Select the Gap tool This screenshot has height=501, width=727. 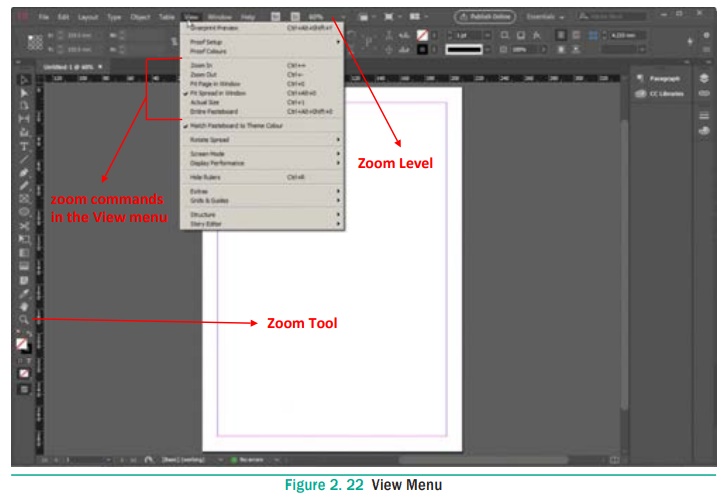coord(24,119)
